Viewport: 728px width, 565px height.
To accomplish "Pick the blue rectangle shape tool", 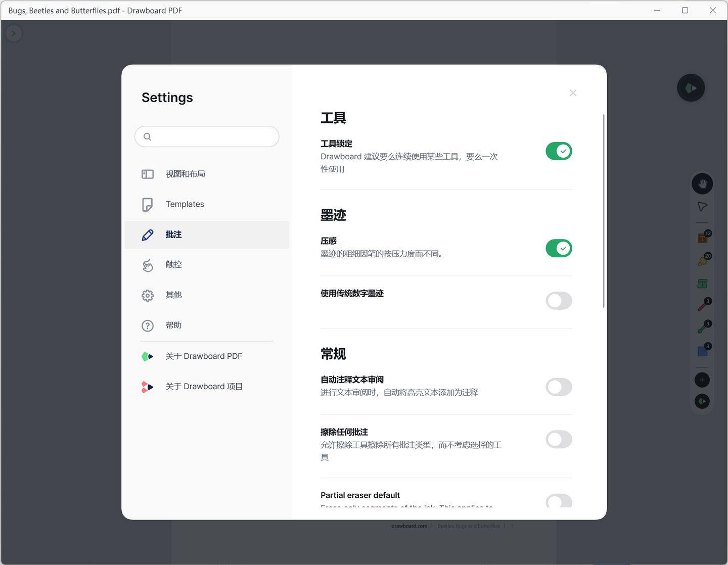I will [x=702, y=350].
